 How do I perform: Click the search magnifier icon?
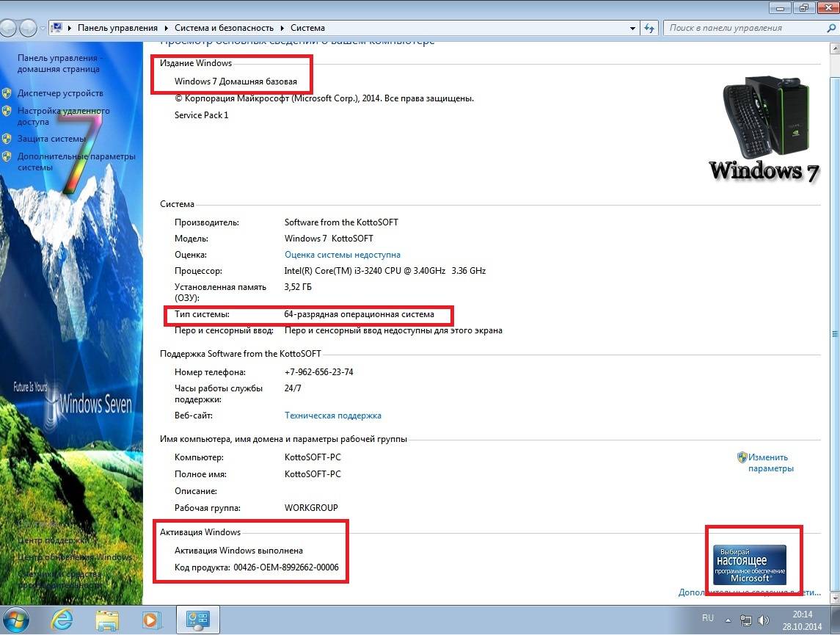[831, 28]
